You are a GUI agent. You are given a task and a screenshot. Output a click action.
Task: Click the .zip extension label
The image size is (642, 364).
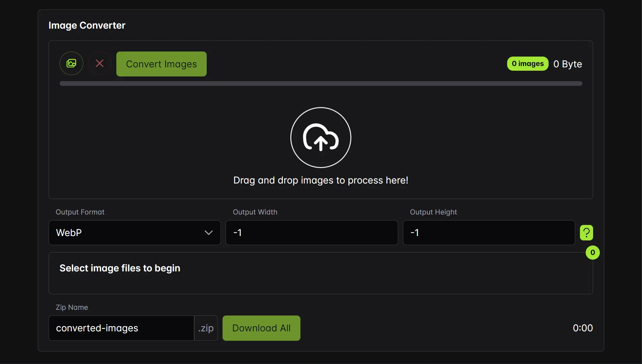coord(206,328)
